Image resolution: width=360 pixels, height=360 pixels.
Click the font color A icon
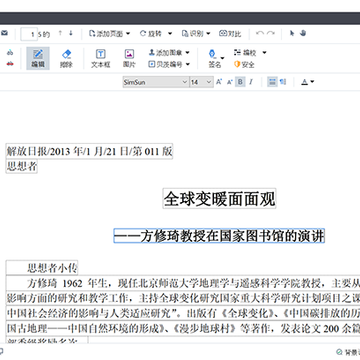(x=304, y=82)
